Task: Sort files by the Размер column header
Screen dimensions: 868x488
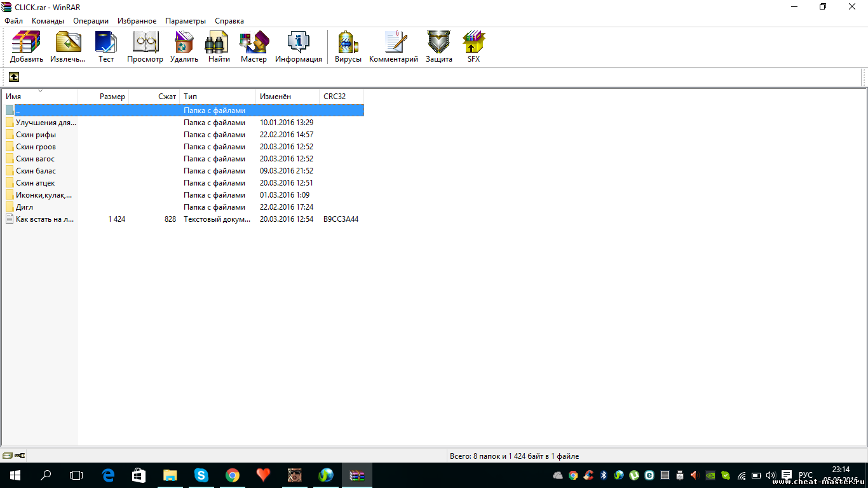Action: [x=104, y=97]
